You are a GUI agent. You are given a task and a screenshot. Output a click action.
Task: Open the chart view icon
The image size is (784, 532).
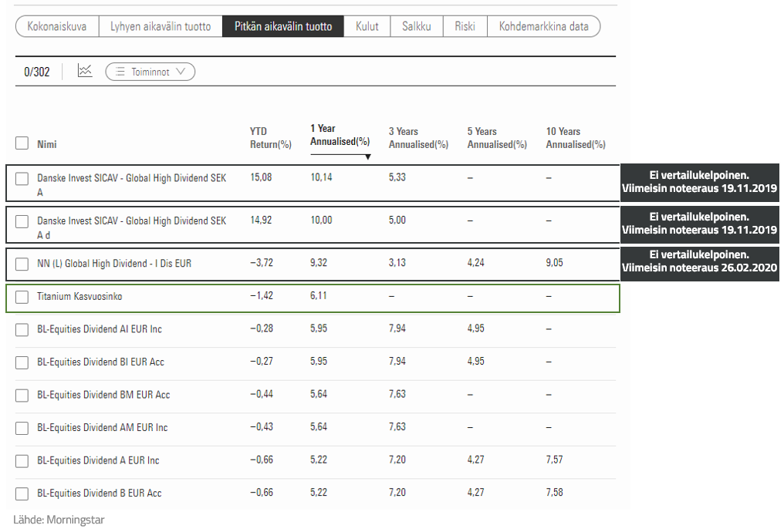pos(85,71)
